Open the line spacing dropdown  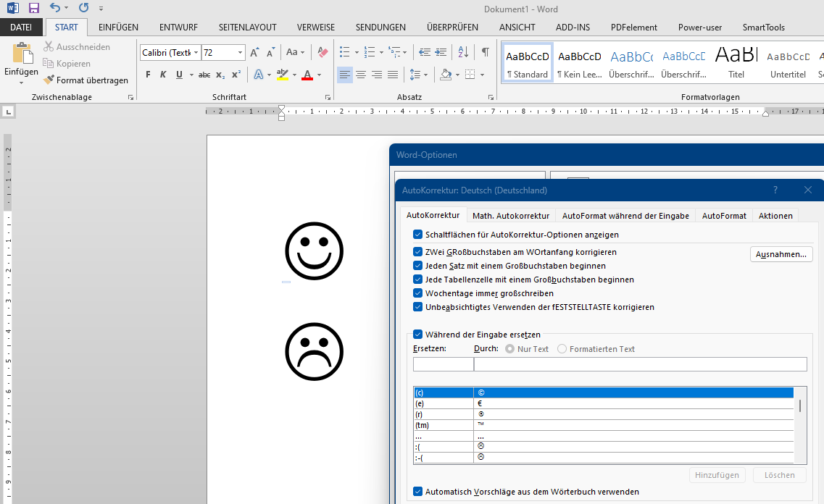419,75
